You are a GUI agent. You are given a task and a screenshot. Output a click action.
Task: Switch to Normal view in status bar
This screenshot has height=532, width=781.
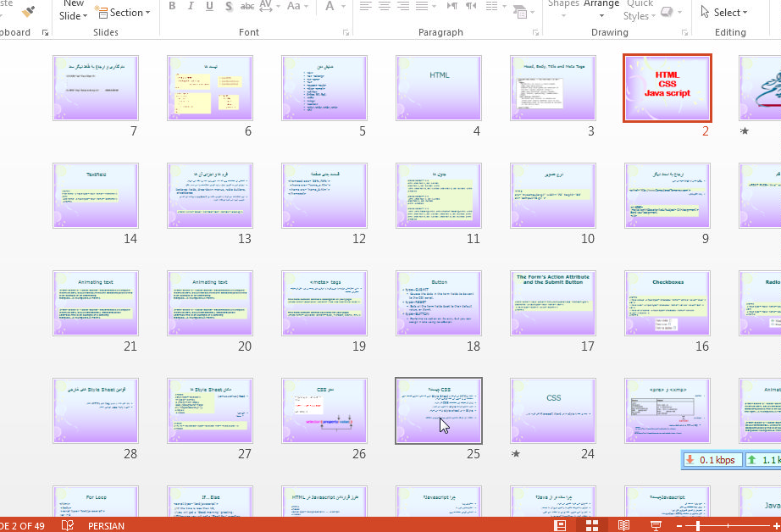coord(561,525)
